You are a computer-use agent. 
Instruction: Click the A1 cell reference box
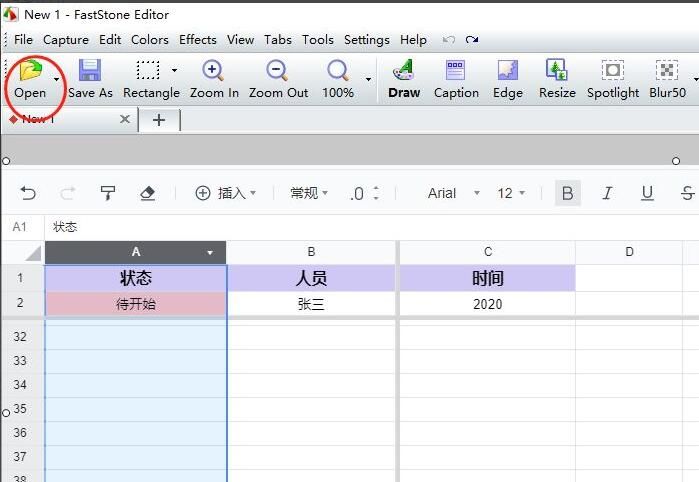pyautogui.click(x=20, y=227)
